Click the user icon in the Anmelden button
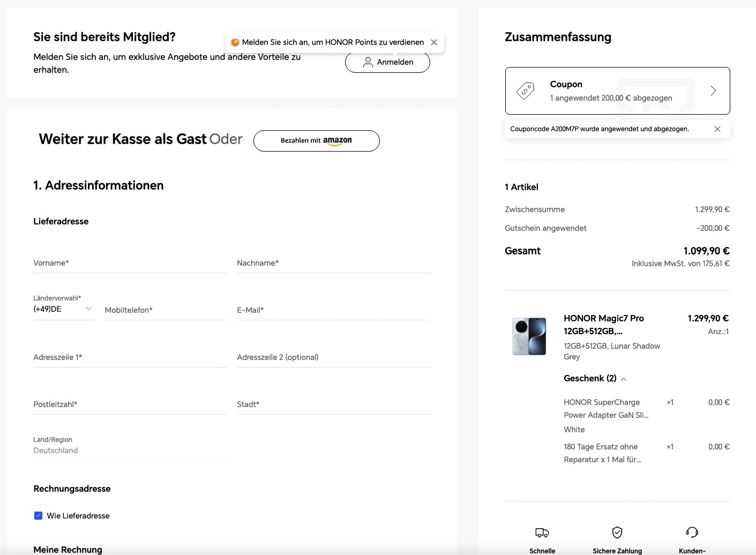 point(368,62)
